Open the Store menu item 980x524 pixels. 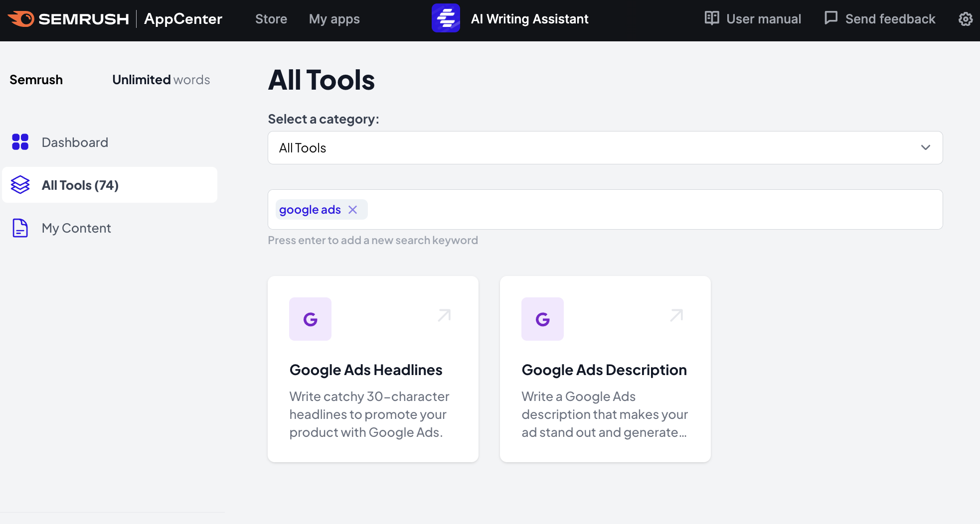click(x=271, y=19)
